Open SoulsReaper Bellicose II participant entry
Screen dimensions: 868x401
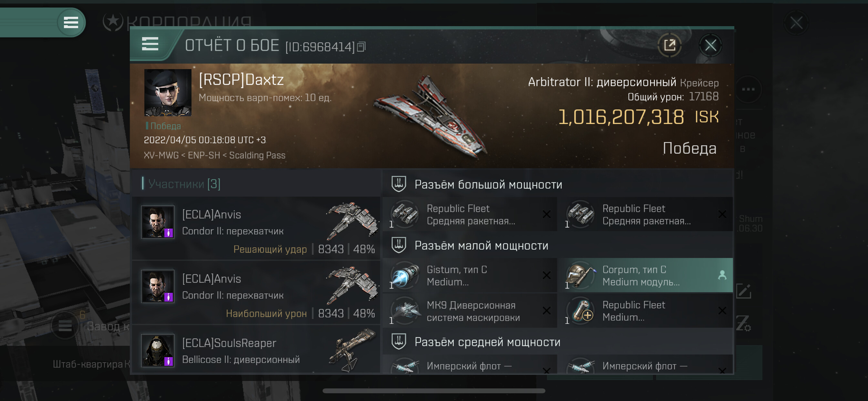[x=257, y=350]
